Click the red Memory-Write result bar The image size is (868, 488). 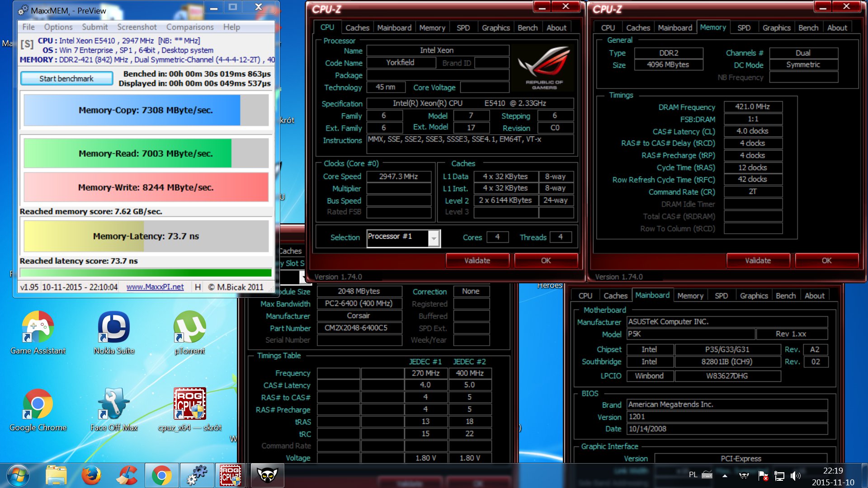point(146,187)
